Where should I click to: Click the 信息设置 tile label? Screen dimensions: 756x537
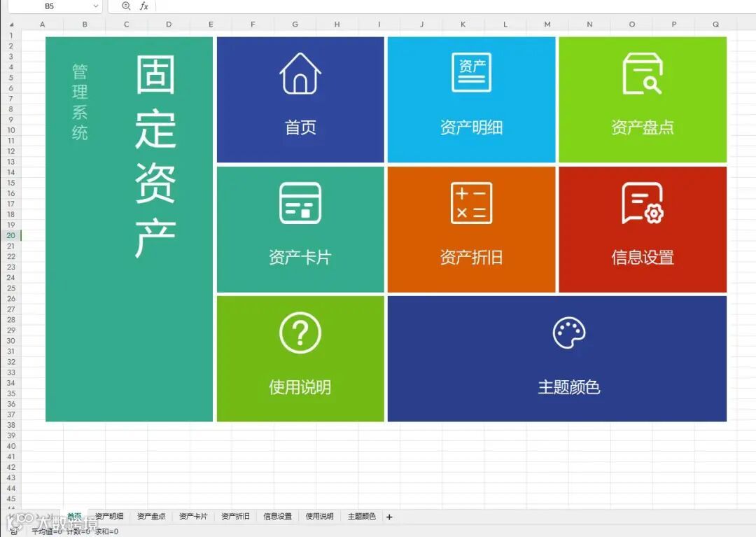tap(642, 258)
